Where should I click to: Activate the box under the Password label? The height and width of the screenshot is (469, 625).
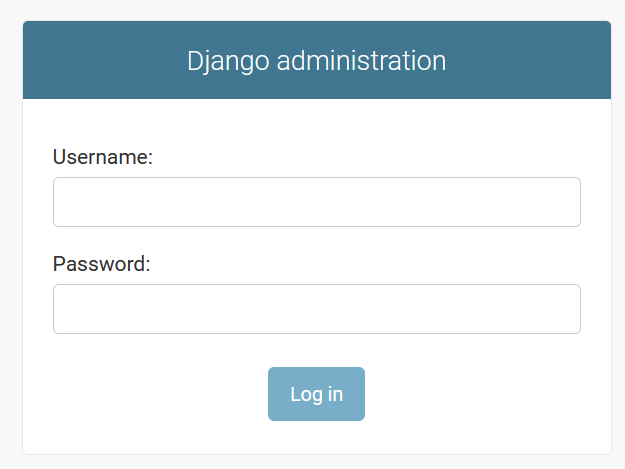(316, 309)
